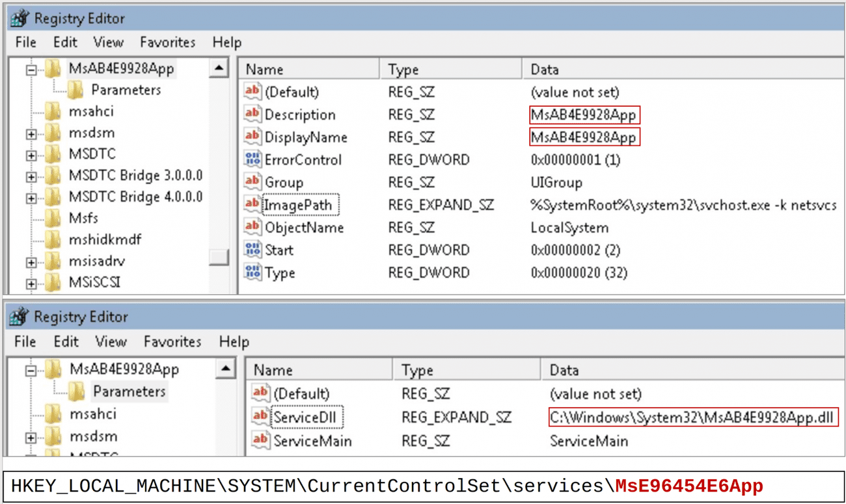Expand the msisadrv tree node
846x504 pixels.
click(x=31, y=262)
